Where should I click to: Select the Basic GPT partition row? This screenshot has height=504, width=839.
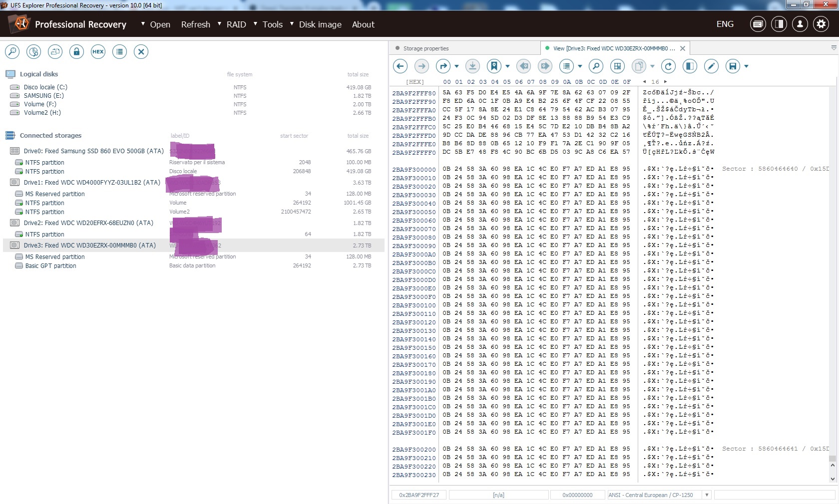(194, 266)
